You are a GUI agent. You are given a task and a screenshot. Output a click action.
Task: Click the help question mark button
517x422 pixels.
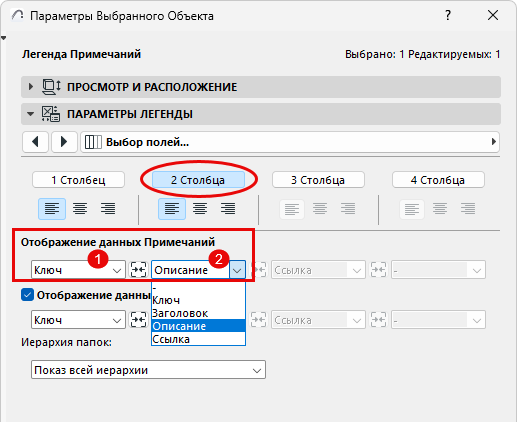point(448,15)
